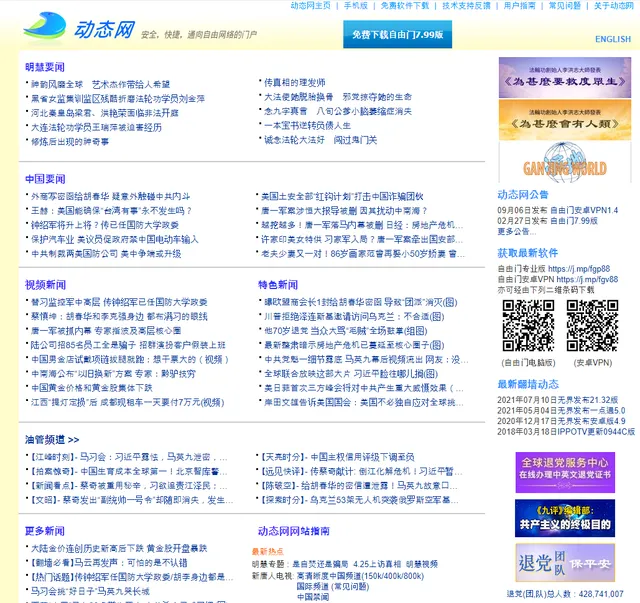The image size is (640, 603).
Task: Click 明慧视频 in site guide
Action: click(422, 564)
